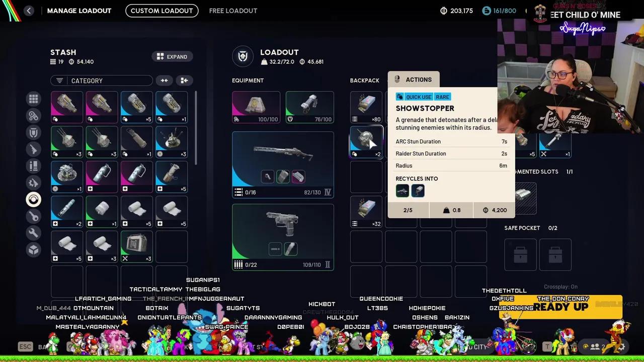This screenshot has height=362, width=644.
Task: Click the Loadout shield emblem icon
Action: pyautogui.click(x=243, y=56)
